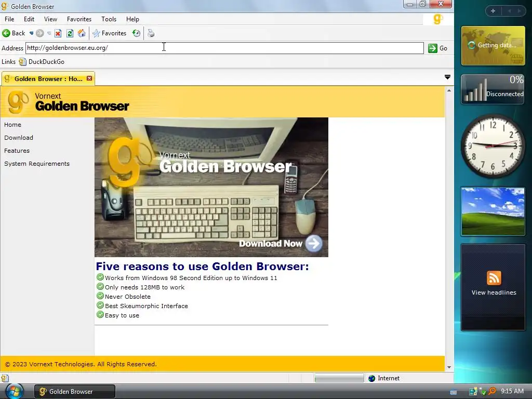Open the tab list dropdown arrow
Viewport: 532px width, 399px height.
(447, 77)
